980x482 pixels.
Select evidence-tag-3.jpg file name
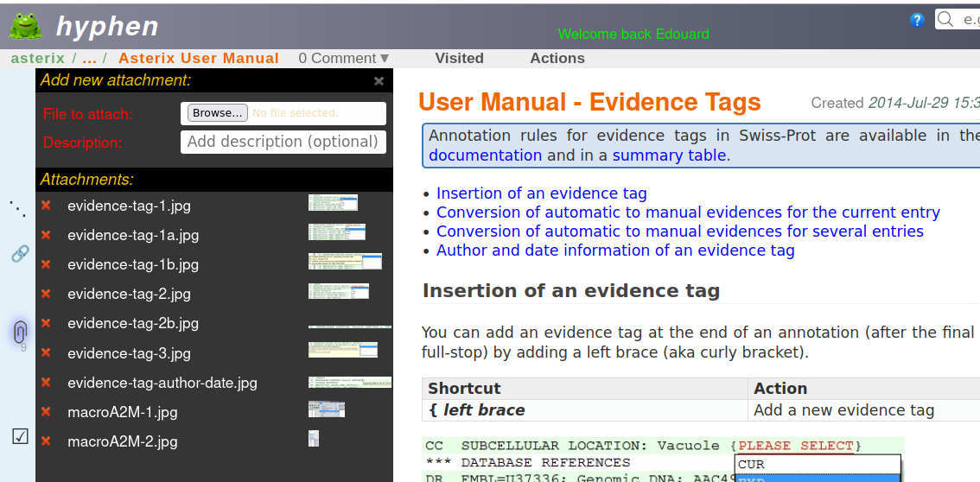click(x=130, y=353)
